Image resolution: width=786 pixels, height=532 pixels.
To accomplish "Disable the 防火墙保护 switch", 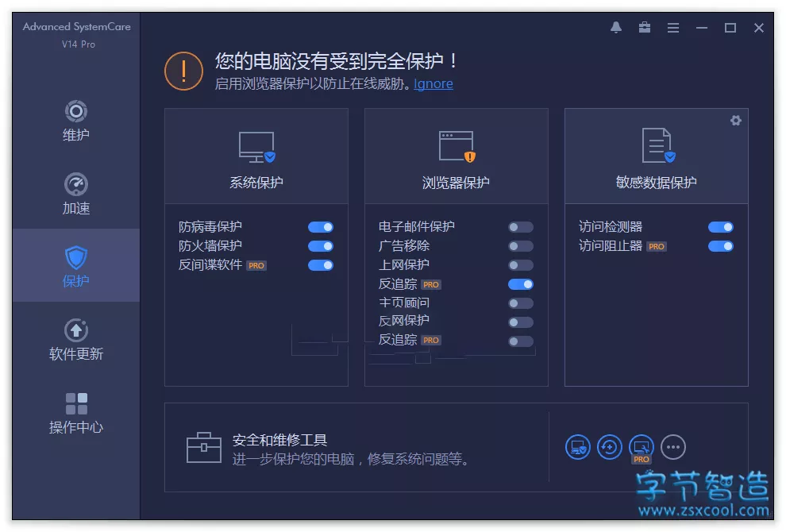I will (320, 246).
